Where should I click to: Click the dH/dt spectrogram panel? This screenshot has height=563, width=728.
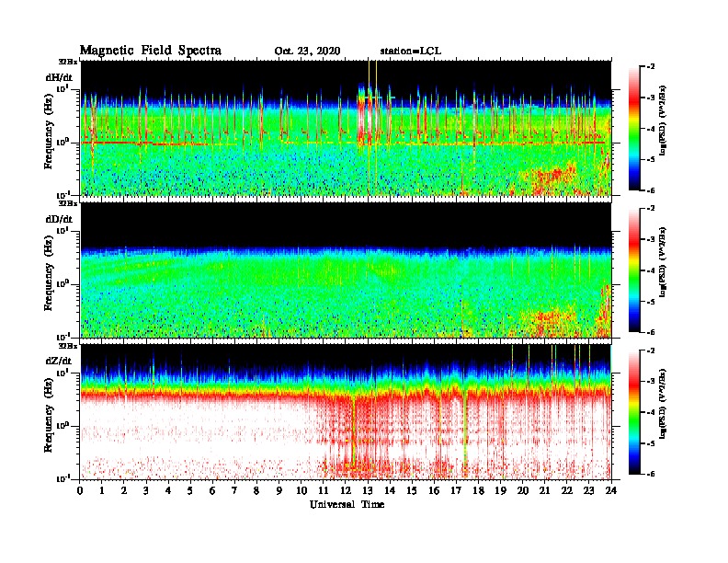click(346, 128)
